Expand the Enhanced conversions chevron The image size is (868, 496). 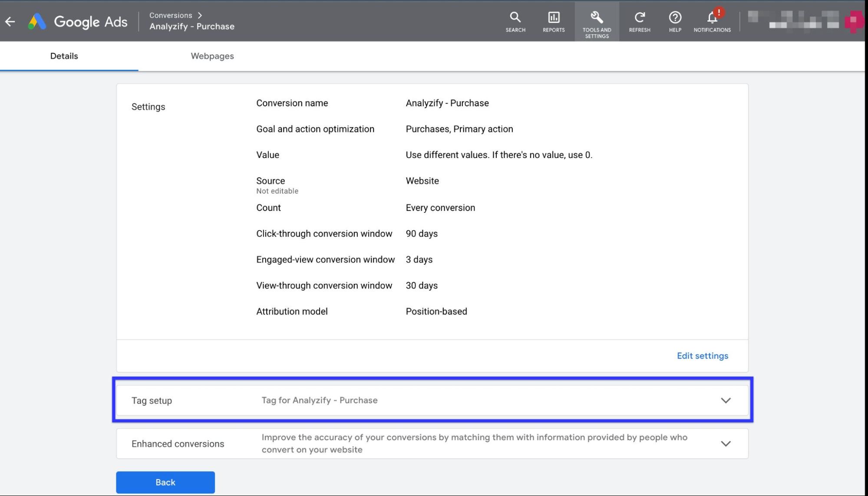[726, 443]
